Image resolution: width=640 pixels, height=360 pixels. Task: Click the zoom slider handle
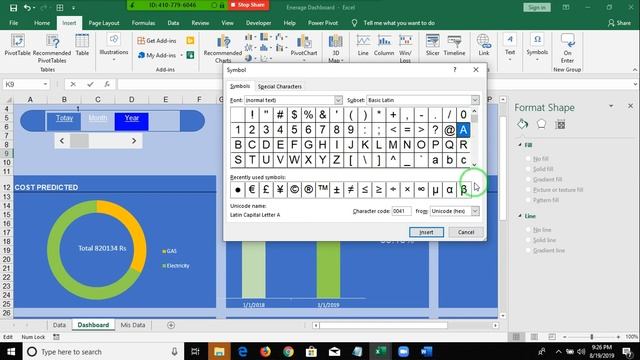[x=592, y=337]
